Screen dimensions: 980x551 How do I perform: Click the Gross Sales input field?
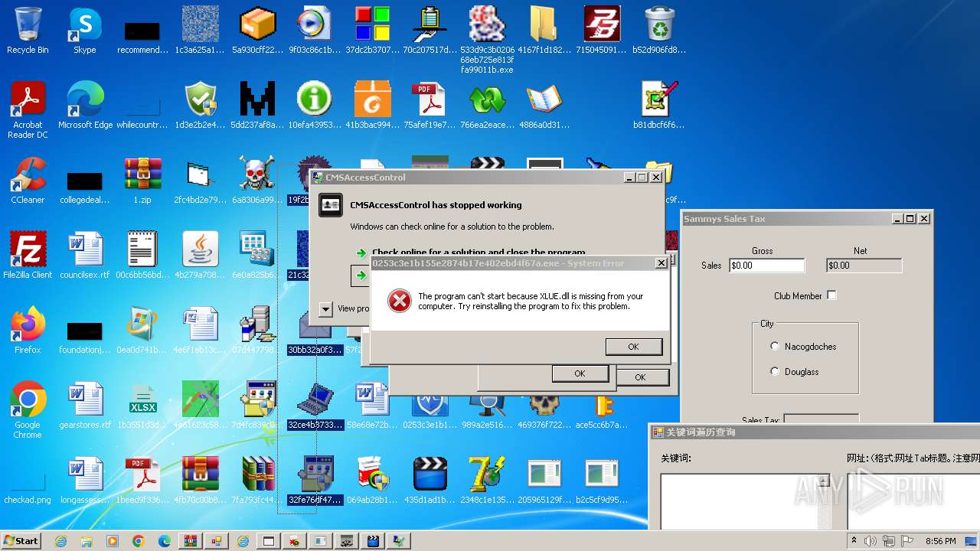(766, 266)
